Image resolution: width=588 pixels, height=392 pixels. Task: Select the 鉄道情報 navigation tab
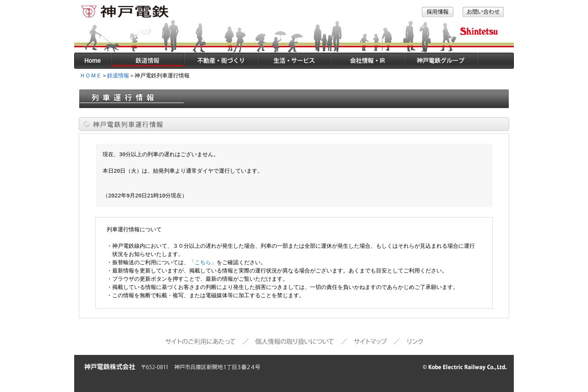[147, 60]
